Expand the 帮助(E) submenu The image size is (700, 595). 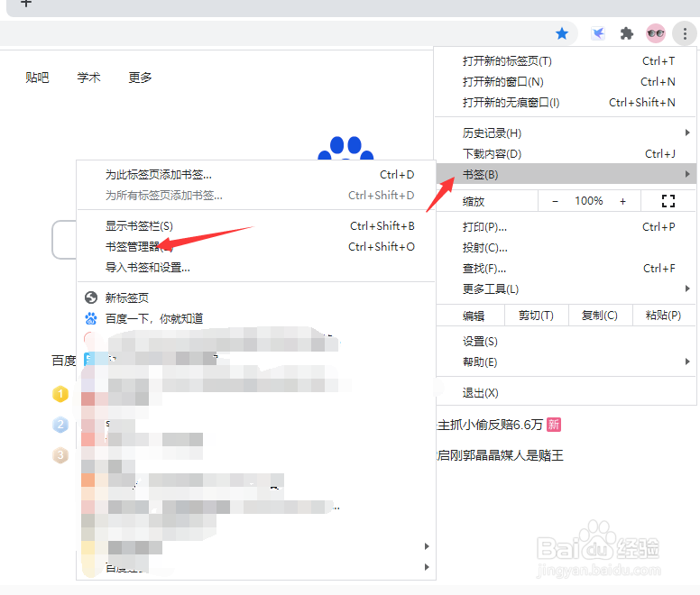click(566, 362)
